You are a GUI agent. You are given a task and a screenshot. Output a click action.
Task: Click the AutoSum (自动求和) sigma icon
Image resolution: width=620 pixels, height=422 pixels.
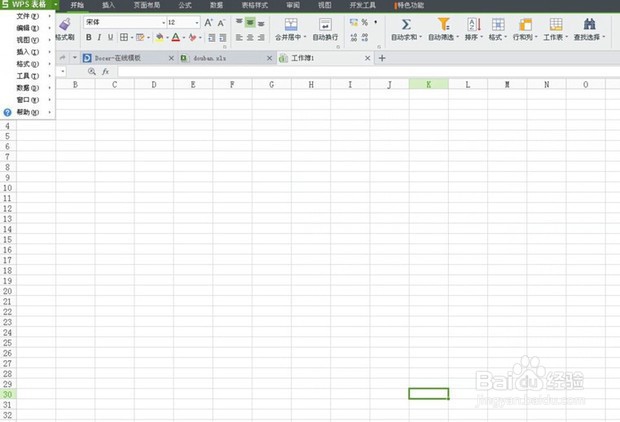pyautogui.click(x=406, y=25)
